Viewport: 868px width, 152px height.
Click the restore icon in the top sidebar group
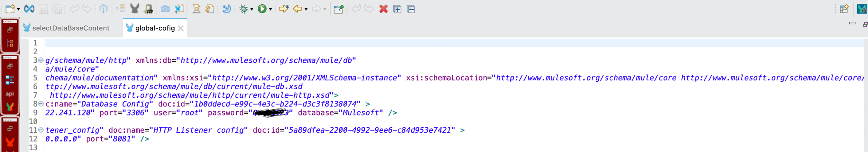(10, 30)
